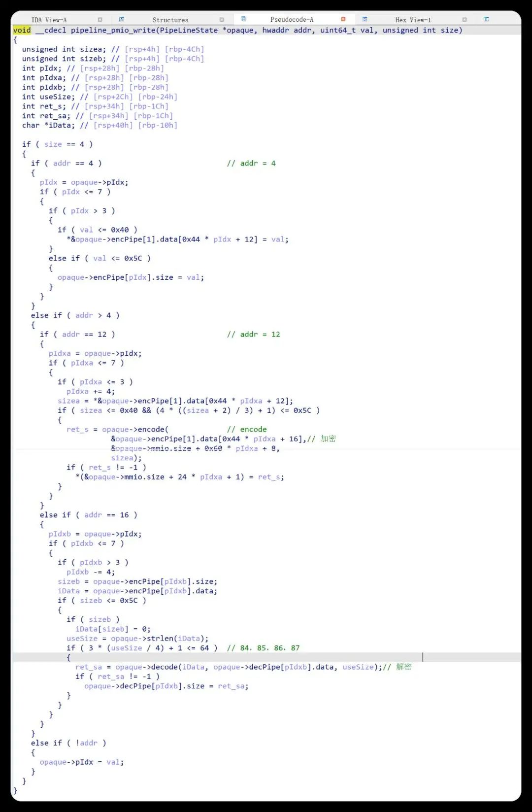The image size is (532, 812).
Task: Click 'opaque->encPipe[pIdx].size = val;' line
Action: point(131,277)
